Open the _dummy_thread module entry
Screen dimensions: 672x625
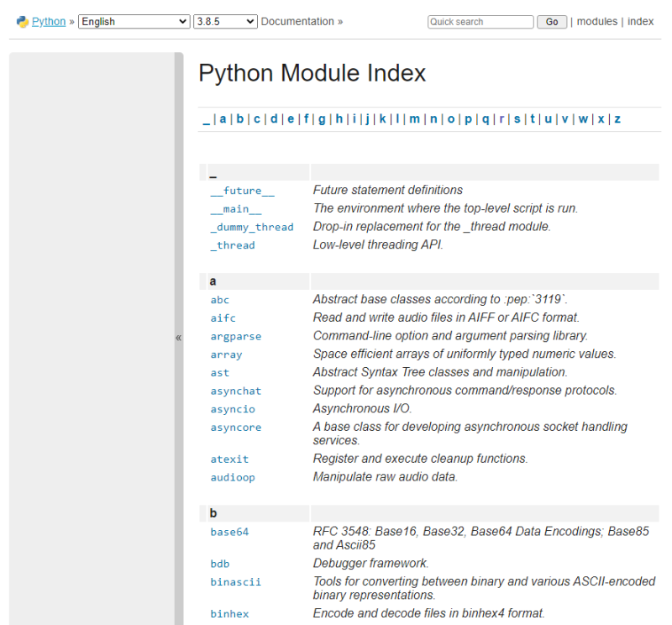(251, 228)
